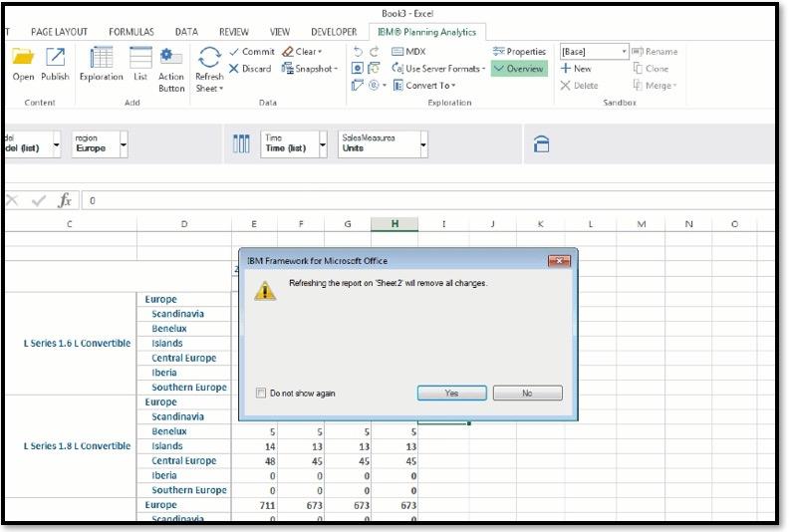Open the MDX editor
The image size is (789, 532).
(x=408, y=52)
